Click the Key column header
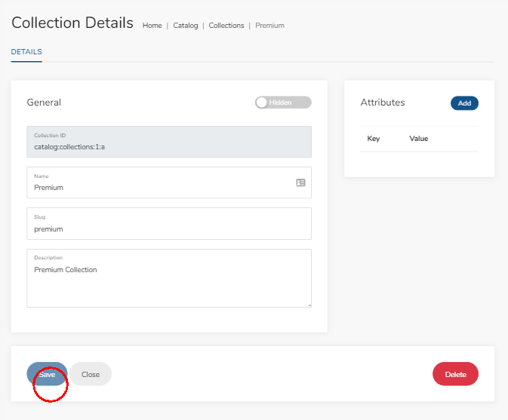508x420 pixels. [373, 139]
